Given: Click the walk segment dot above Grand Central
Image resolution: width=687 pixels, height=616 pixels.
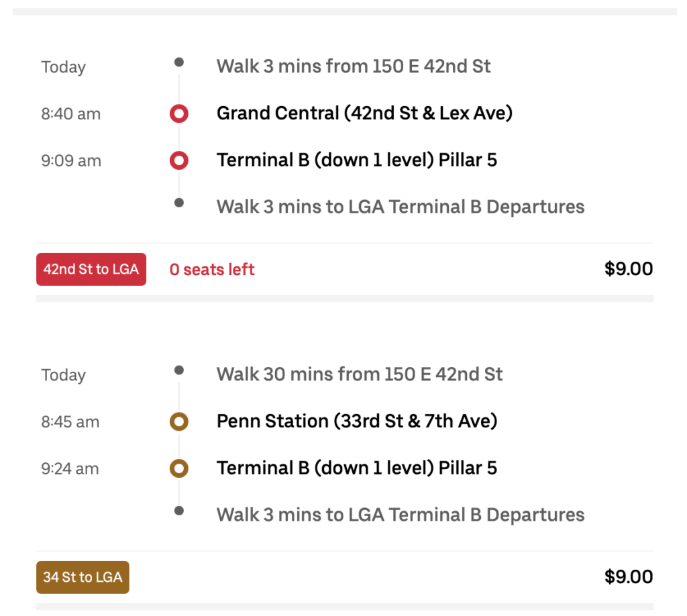Looking at the screenshot, I should click(178, 62).
